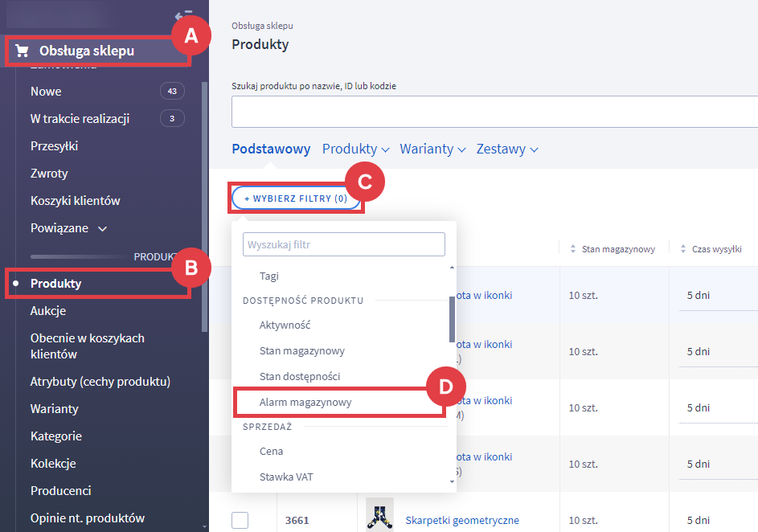Open the Warianty dropdown
The height and width of the screenshot is (532, 758).
click(432, 149)
